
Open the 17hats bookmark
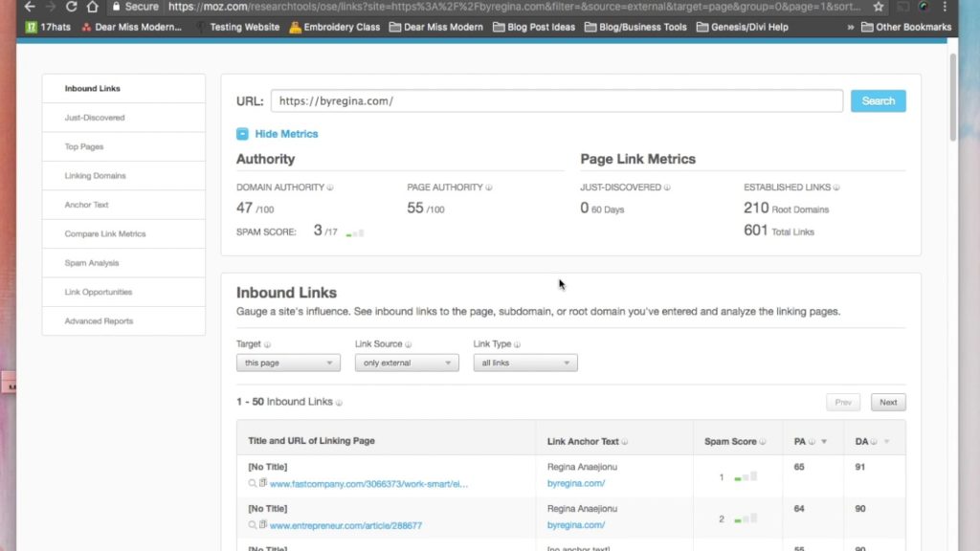[x=48, y=27]
